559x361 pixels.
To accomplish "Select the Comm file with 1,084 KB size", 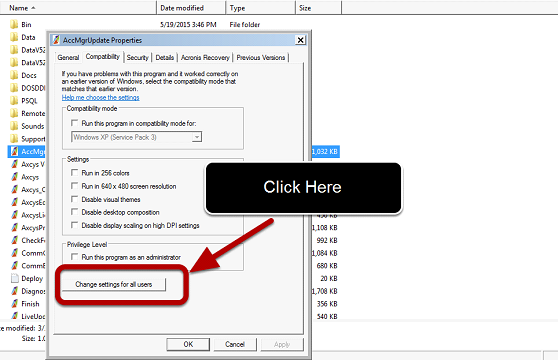I will pos(28,253).
